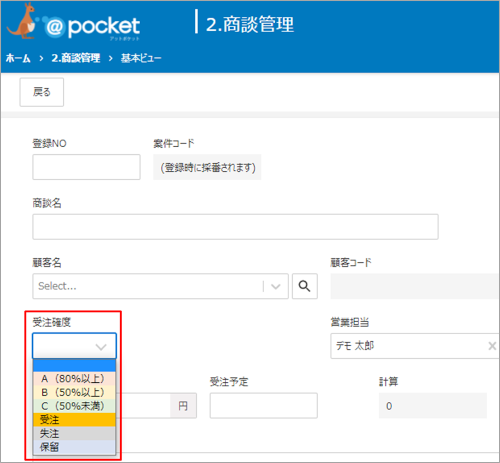Click the 受注予定 input field
The width and height of the screenshot is (500, 463).
coord(264,405)
